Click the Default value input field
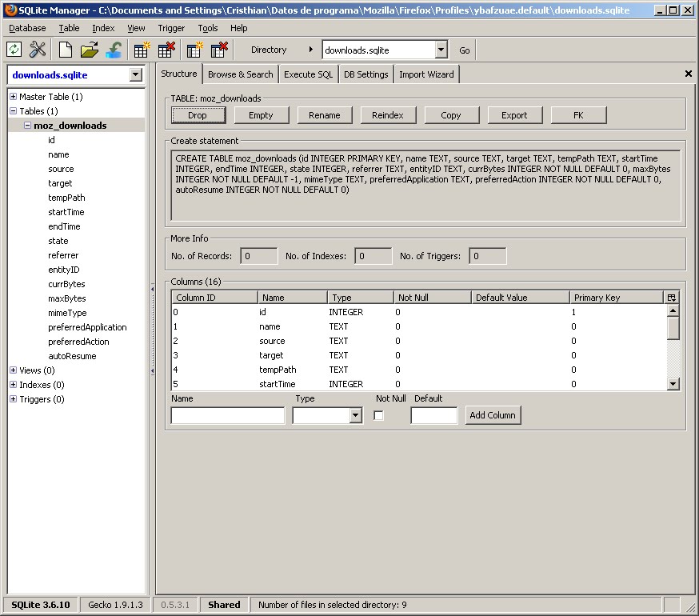 [x=433, y=416]
